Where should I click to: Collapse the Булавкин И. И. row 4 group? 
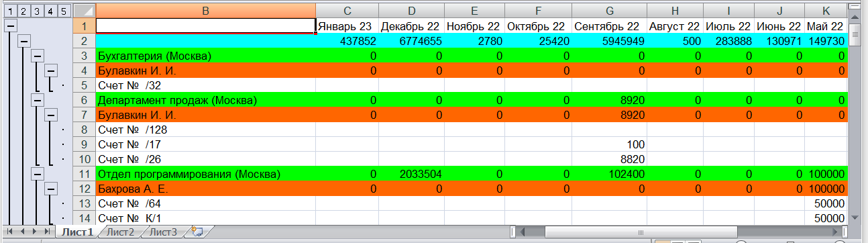pos(51,70)
